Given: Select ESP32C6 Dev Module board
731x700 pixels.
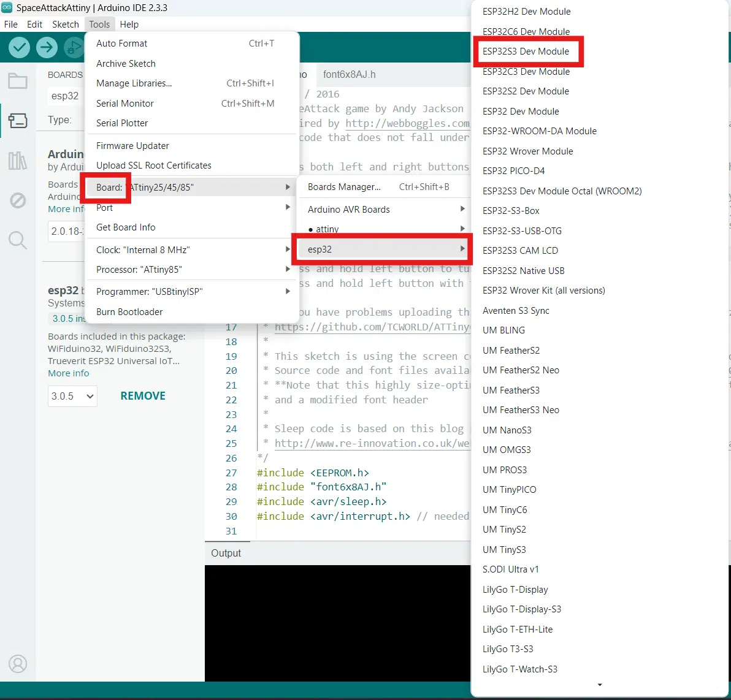Looking at the screenshot, I should [526, 31].
